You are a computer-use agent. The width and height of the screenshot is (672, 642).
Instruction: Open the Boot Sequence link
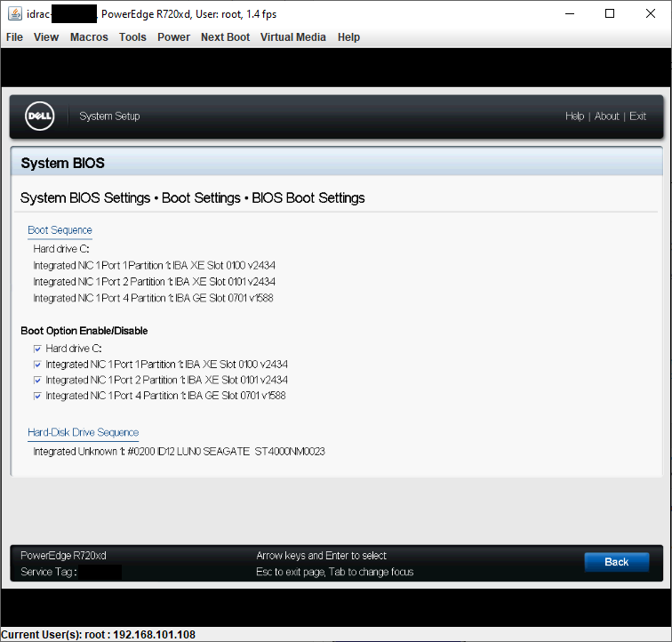[x=60, y=230]
